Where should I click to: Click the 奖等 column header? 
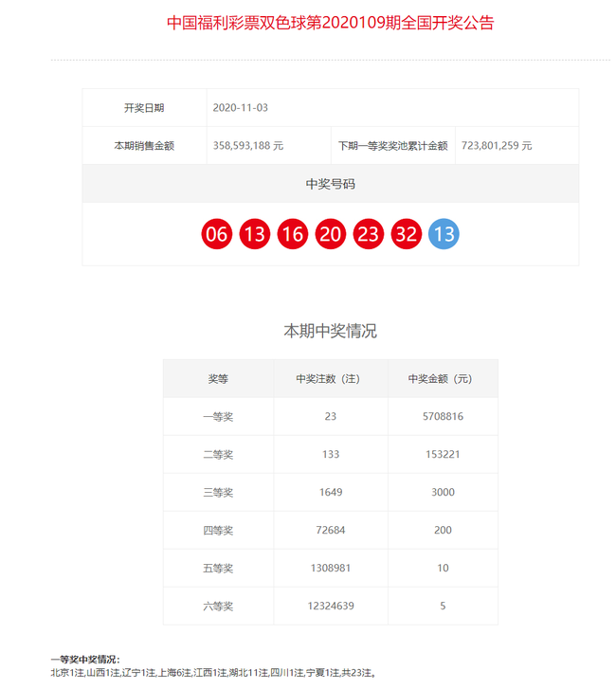[x=218, y=379]
